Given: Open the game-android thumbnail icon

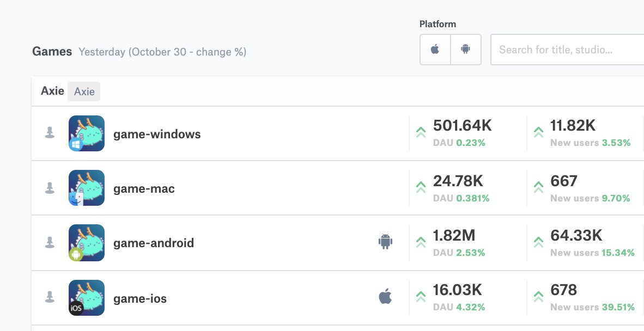Looking at the screenshot, I should [87, 242].
